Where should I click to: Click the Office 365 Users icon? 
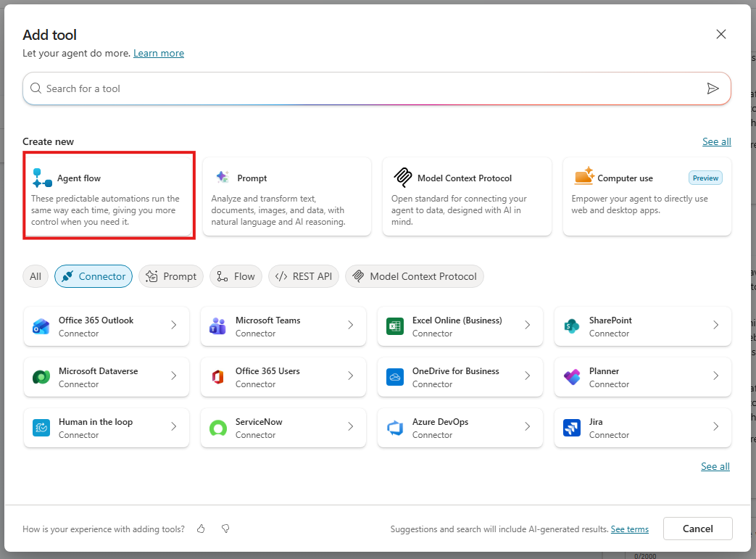point(217,377)
